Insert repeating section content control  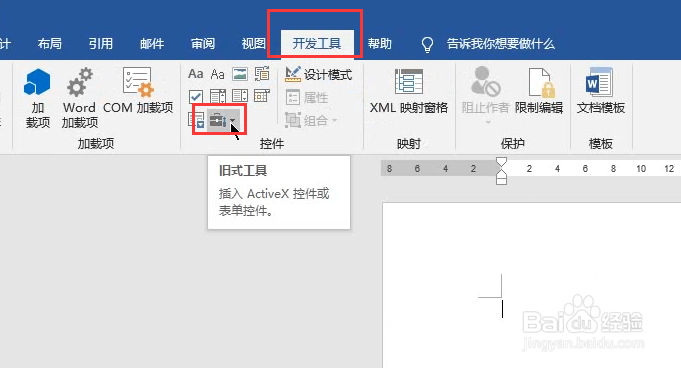pos(196,120)
